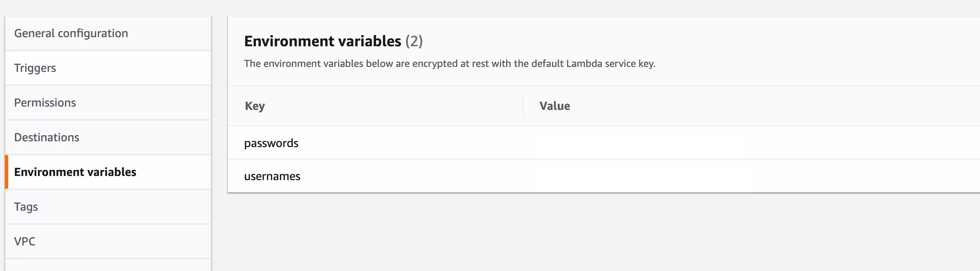
Task: Select the Destinations tab
Action: [x=47, y=137]
